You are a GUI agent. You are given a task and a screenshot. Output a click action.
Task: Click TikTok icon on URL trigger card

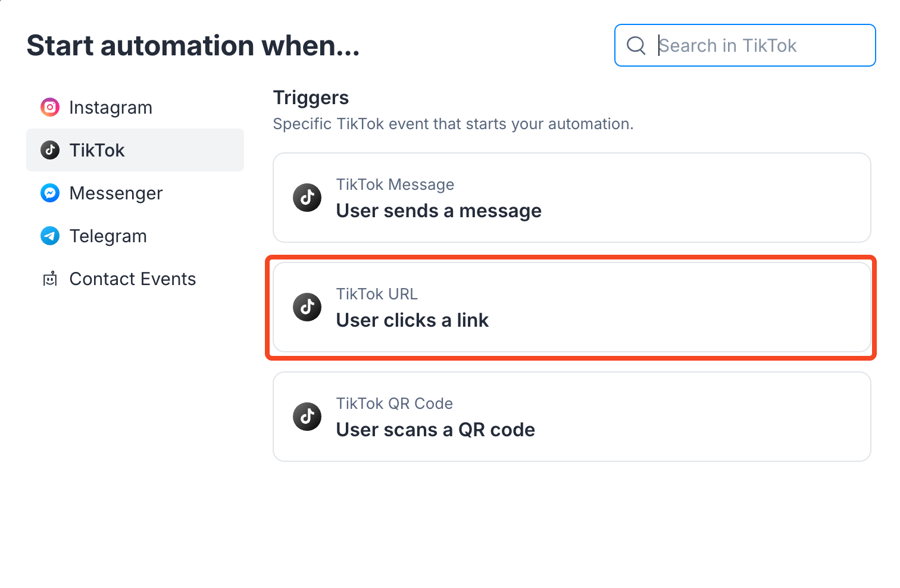(x=307, y=307)
